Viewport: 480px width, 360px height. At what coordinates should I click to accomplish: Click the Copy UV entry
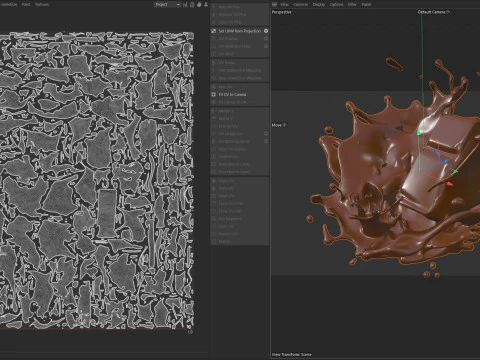226,181
